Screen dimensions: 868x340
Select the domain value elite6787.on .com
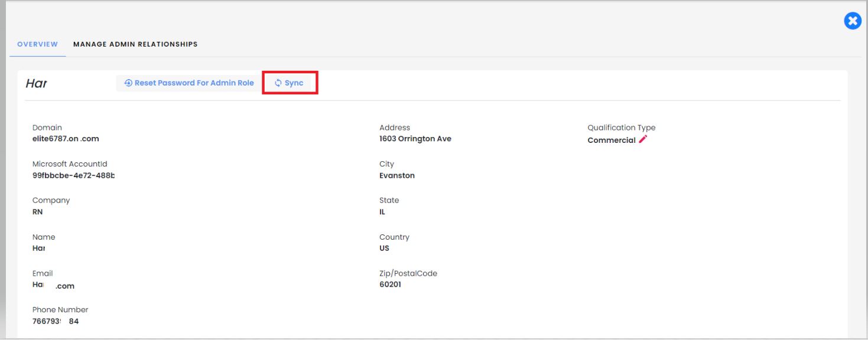pyautogui.click(x=66, y=139)
